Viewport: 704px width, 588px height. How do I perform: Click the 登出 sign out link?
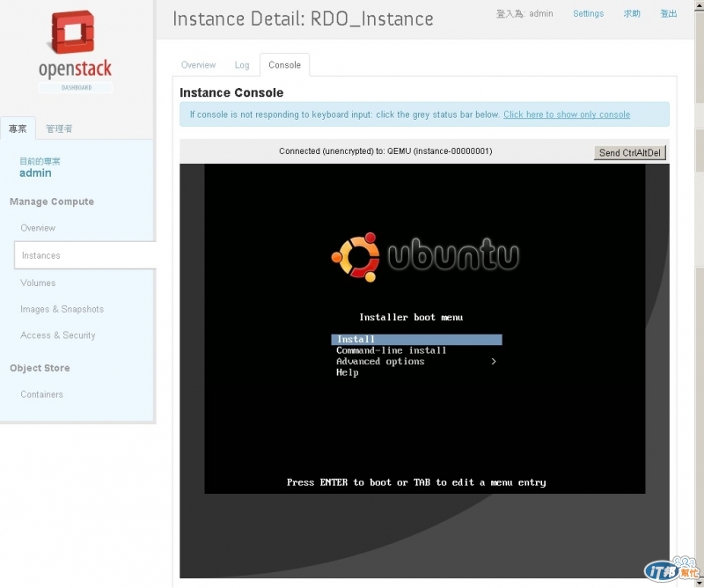point(669,13)
